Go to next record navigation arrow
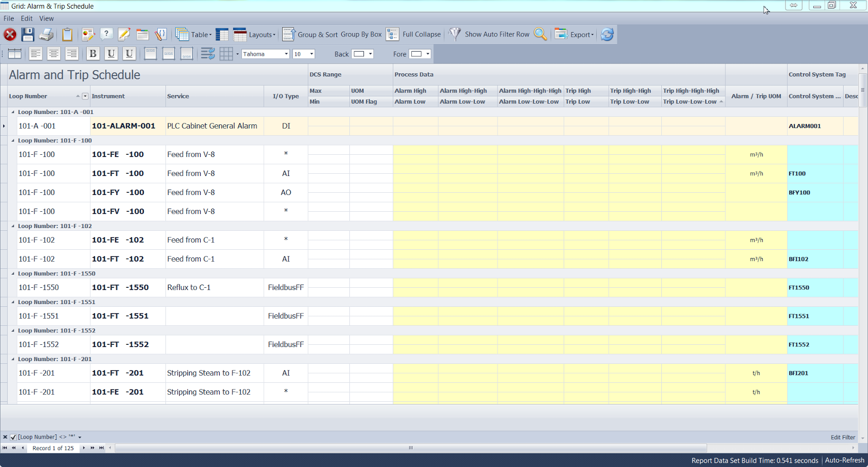This screenshot has width=868, height=467. 84,448
